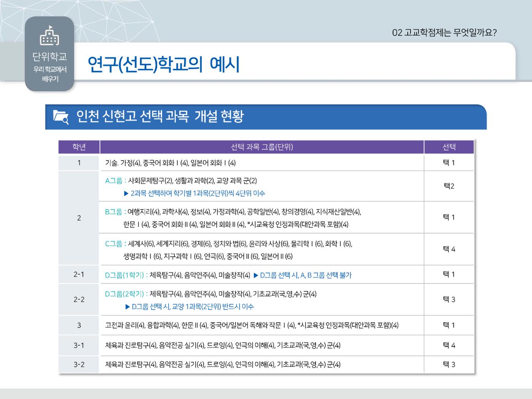Click the 선택 과목 그룹(단위) column header

point(262,147)
